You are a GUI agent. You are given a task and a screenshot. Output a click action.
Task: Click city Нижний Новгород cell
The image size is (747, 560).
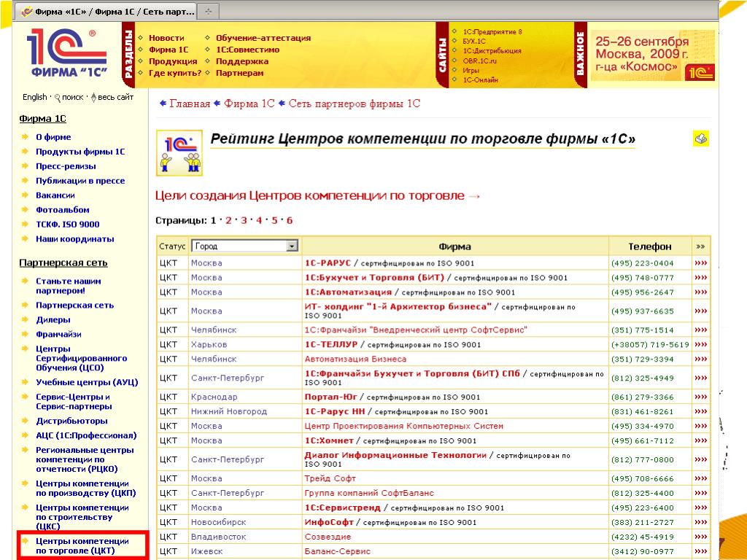pyautogui.click(x=229, y=411)
